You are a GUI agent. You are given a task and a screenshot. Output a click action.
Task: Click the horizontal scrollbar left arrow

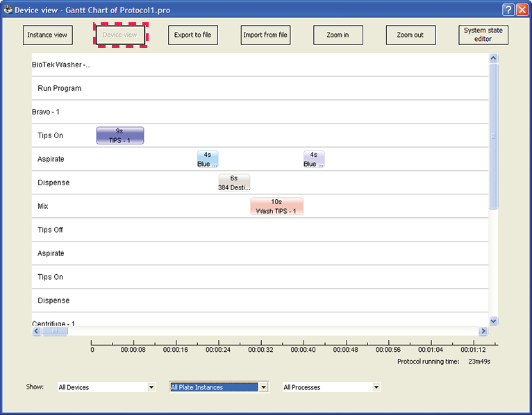(37, 332)
